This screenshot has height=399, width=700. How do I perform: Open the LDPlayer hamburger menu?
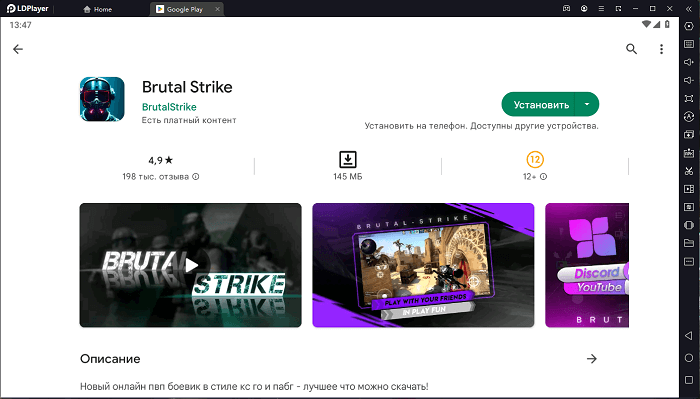601,8
